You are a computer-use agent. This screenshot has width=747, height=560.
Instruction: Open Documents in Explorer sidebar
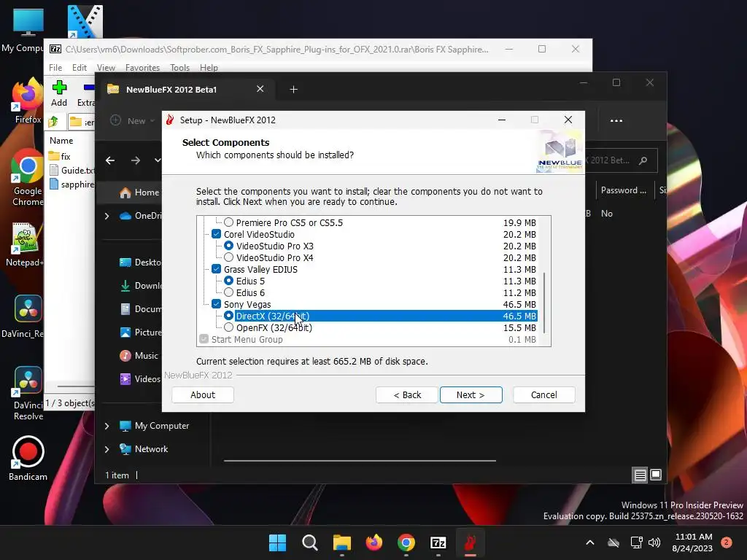coord(140,309)
